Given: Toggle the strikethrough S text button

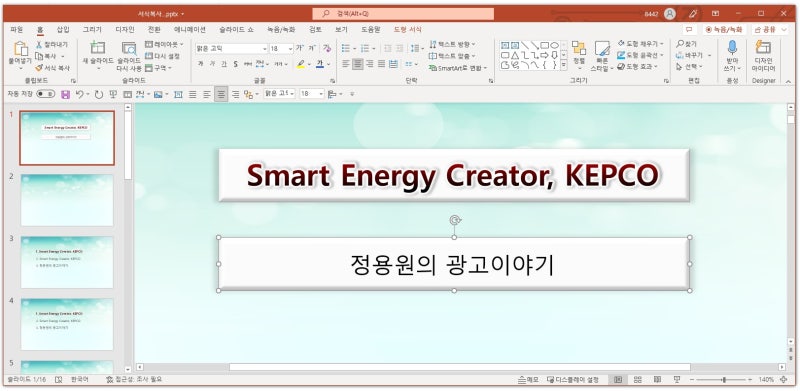Looking at the screenshot, I should pos(235,64).
